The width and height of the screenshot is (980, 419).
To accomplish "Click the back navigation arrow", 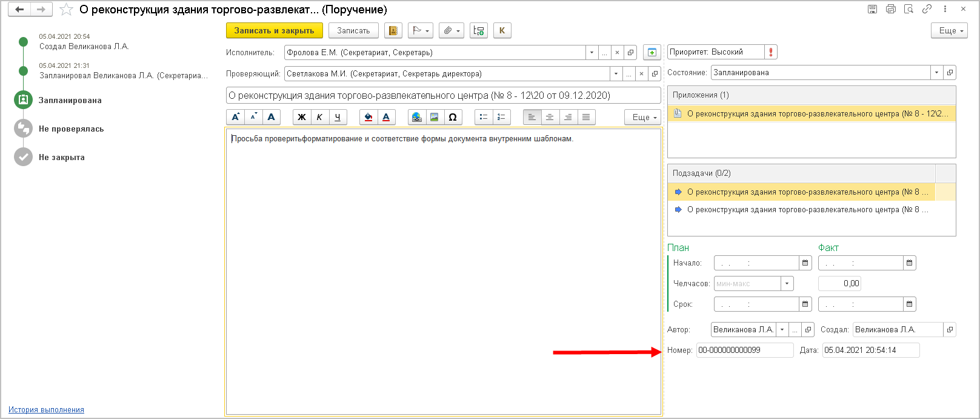I will 19,9.
